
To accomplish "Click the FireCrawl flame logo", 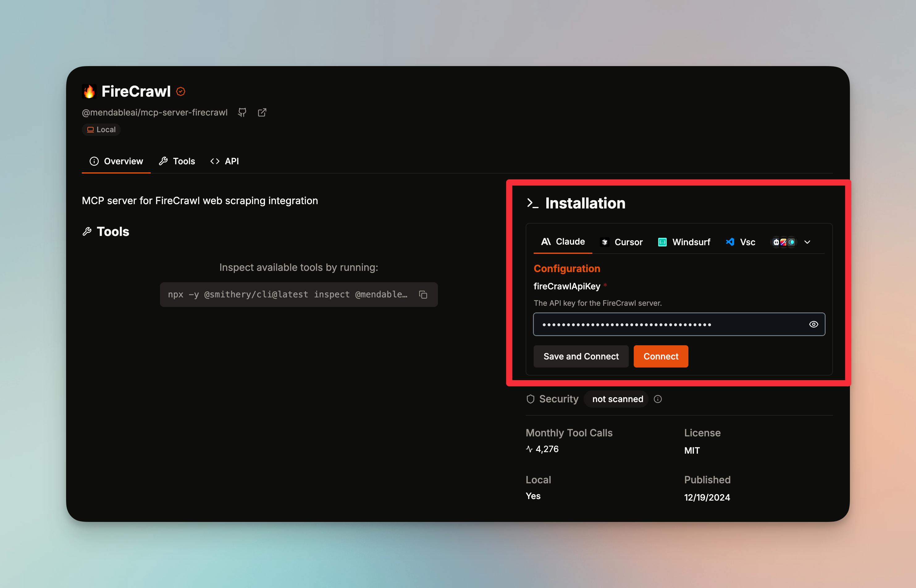I will point(89,92).
